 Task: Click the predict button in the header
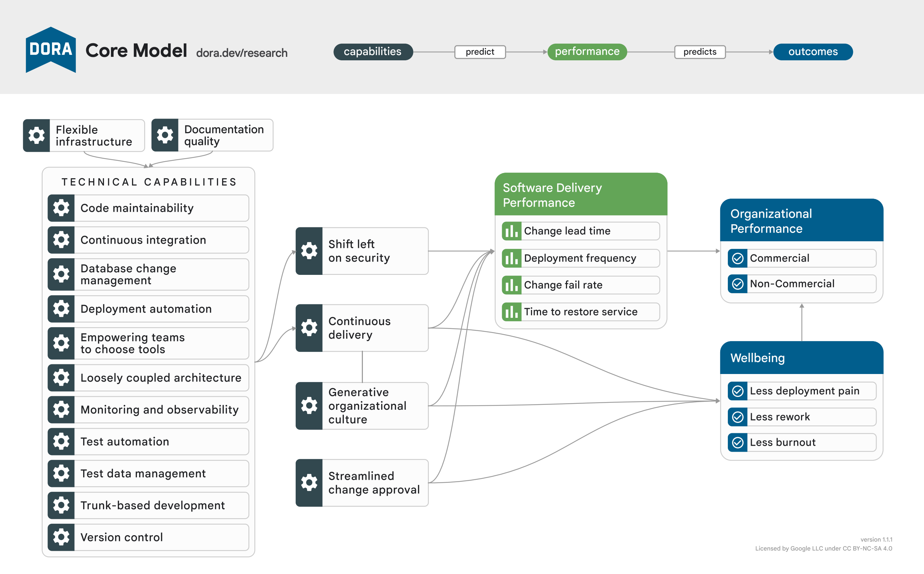coord(480,52)
